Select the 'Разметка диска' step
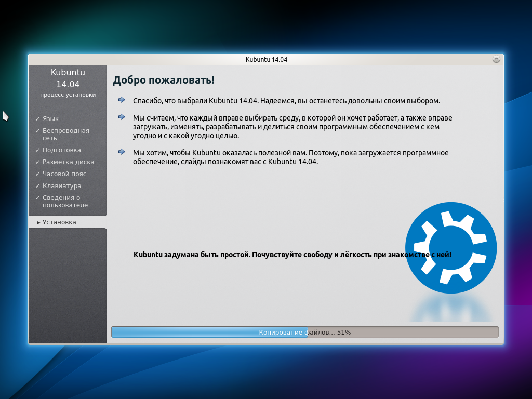The height and width of the screenshot is (399, 532). (68, 162)
